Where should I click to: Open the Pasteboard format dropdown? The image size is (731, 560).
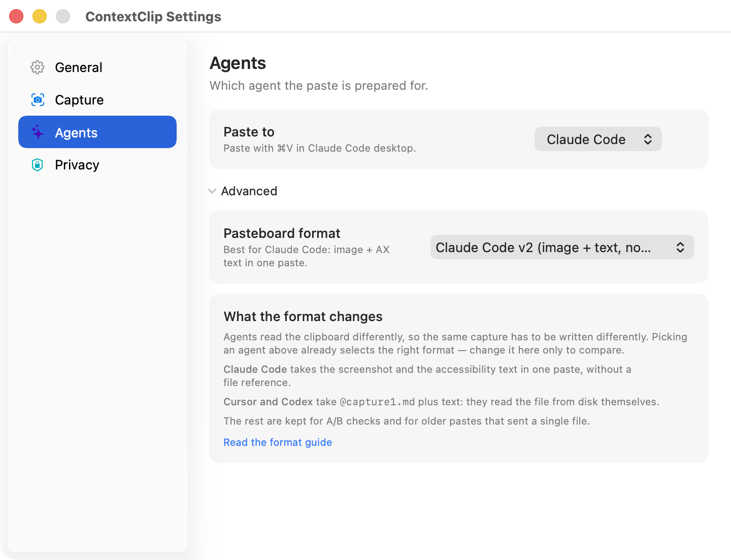coord(562,247)
